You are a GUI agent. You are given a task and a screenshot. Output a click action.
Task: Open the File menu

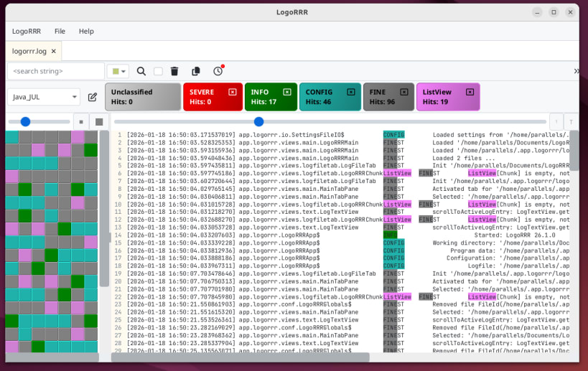60,31
